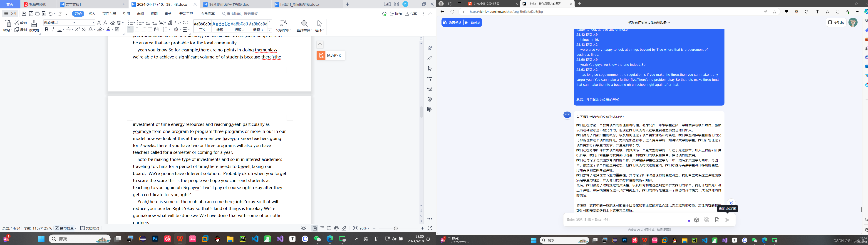Click the Kimi send message arrow

[727, 220]
